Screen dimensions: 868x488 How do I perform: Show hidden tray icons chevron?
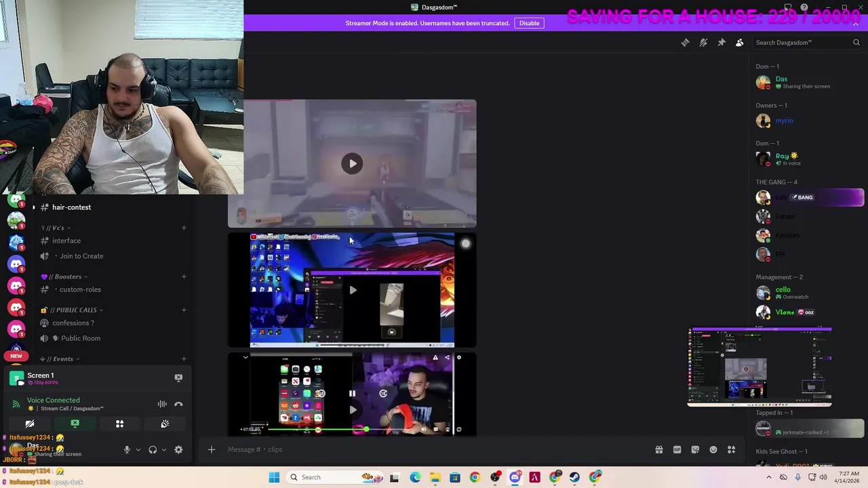click(768, 477)
